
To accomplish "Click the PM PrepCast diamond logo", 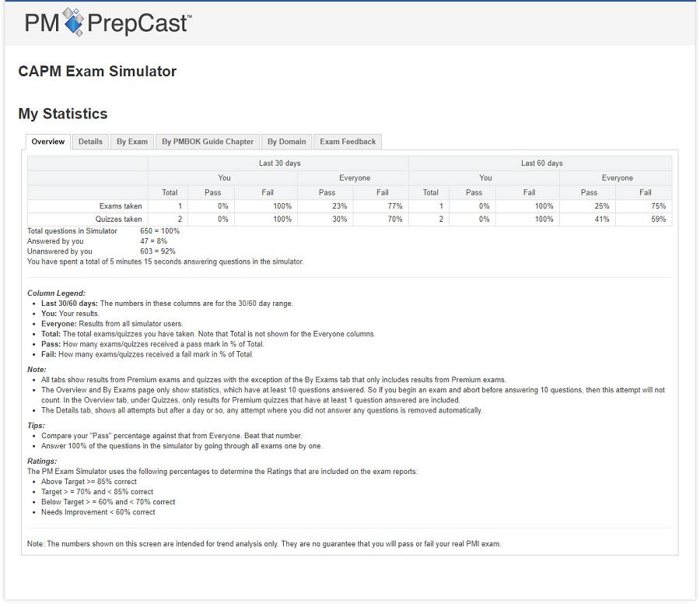I will [73, 23].
